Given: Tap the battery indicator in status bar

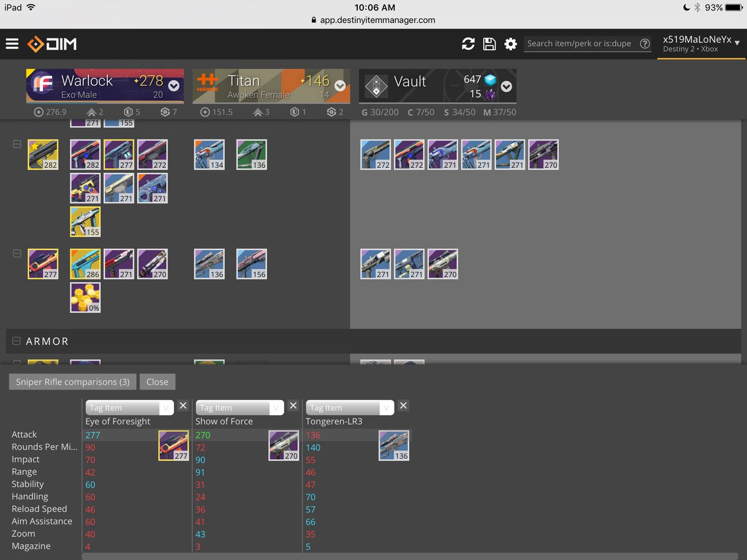Looking at the screenshot, I should (734, 7).
